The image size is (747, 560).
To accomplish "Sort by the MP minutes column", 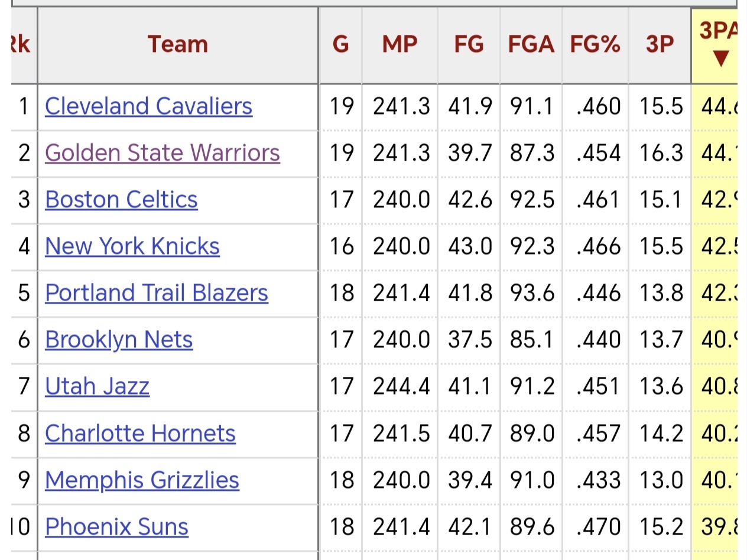I will (x=400, y=44).
